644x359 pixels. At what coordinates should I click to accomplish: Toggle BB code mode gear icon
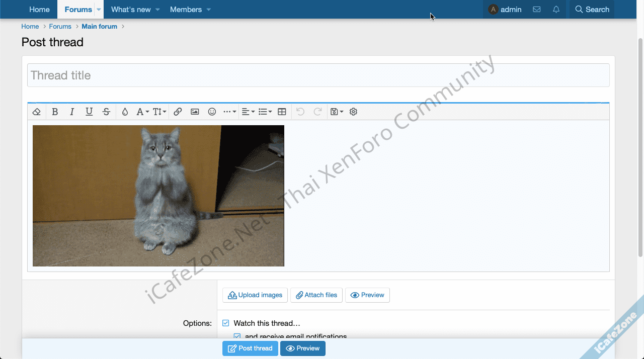(x=353, y=112)
